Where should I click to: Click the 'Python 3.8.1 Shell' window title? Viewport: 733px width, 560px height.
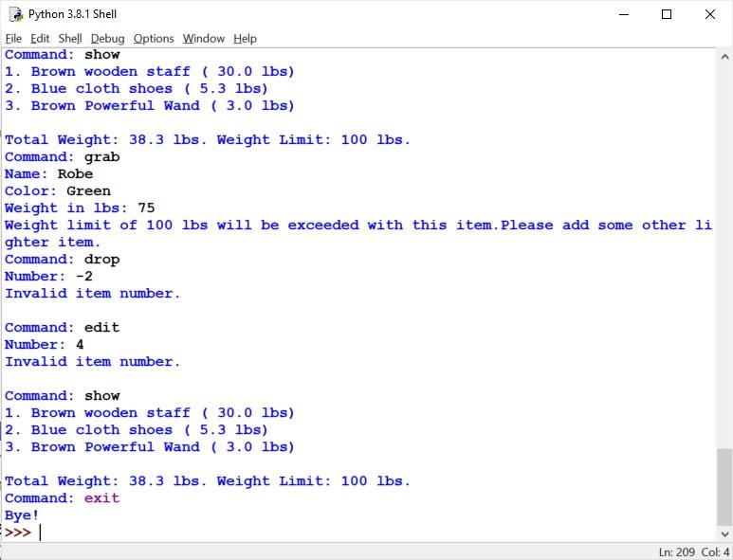pyautogui.click(x=72, y=14)
